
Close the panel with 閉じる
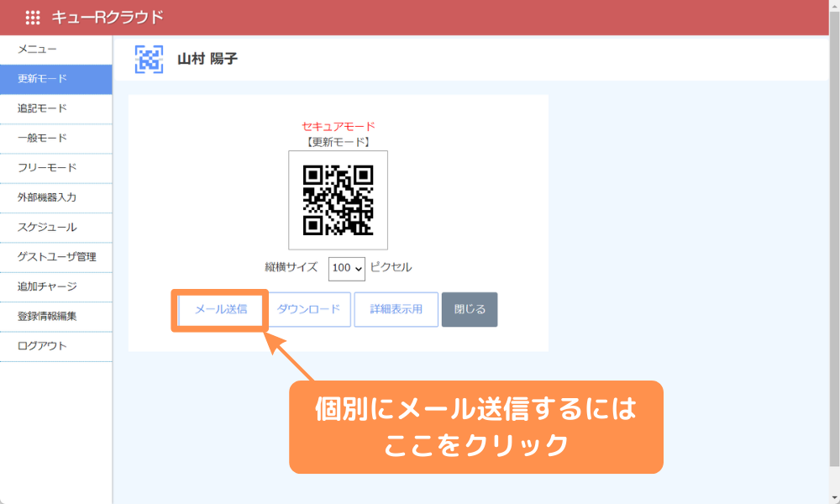[470, 310]
